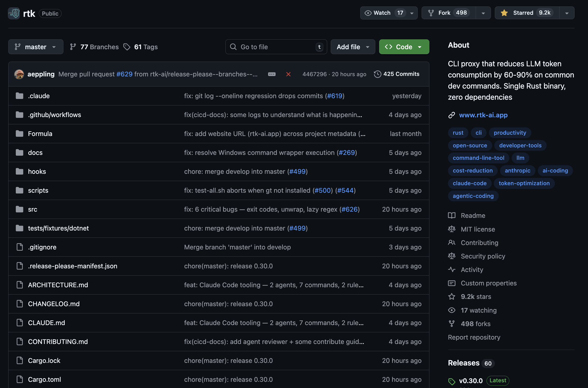
Task: Select the rust topic tag
Action: (458, 133)
